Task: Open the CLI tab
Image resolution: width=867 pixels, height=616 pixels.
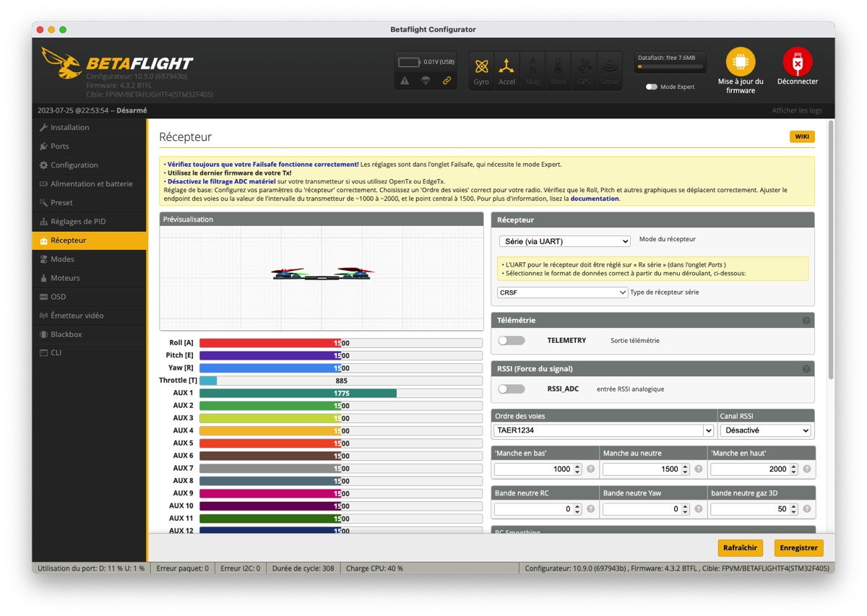Action: tap(90, 353)
